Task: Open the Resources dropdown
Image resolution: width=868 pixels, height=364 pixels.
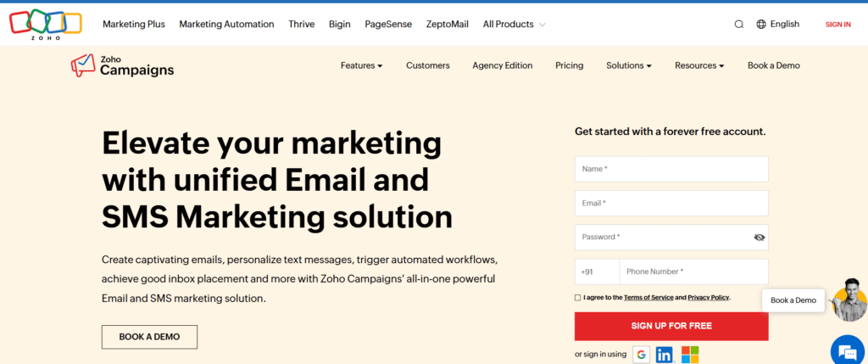Action: (699, 65)
